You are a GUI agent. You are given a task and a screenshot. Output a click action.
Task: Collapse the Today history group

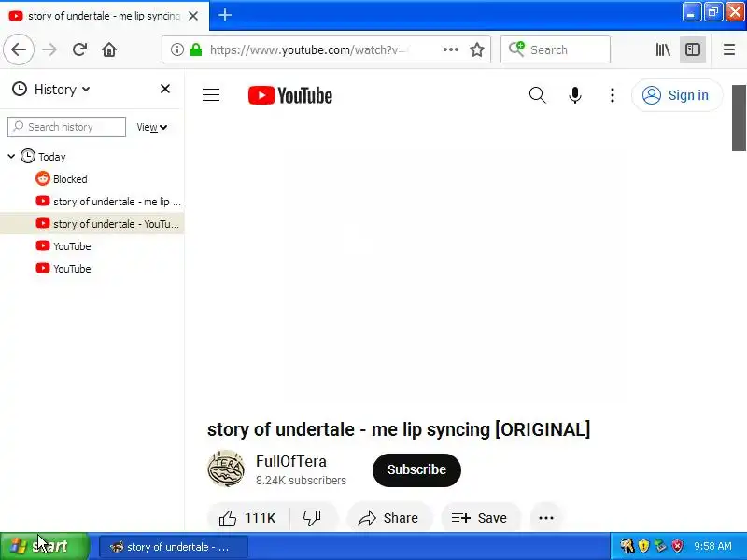pos(11,156)
